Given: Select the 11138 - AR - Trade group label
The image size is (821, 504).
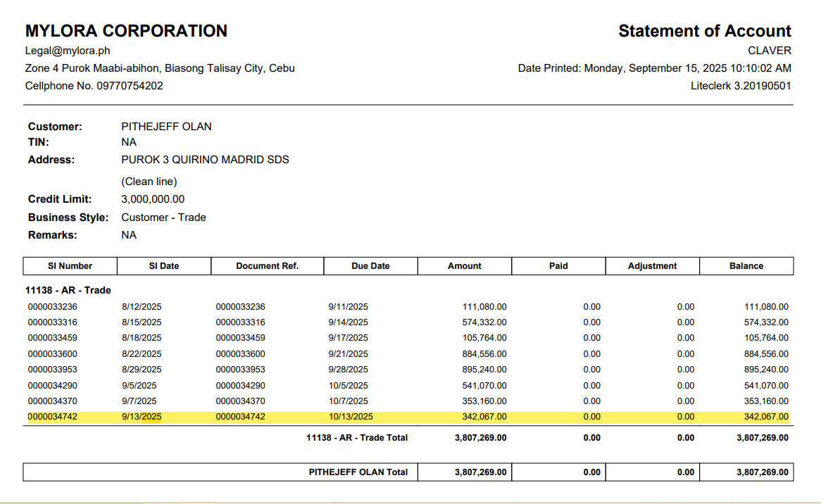Looking at the screenshot, I should coord(68,290).
